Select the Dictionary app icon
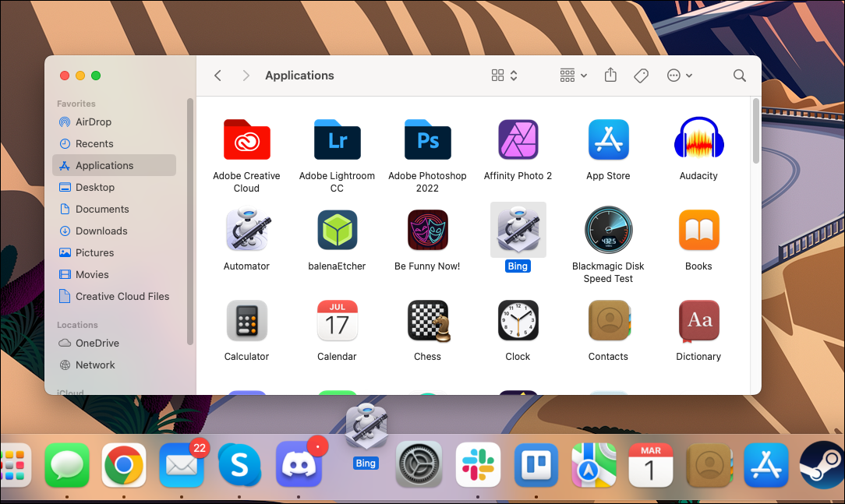Screen dimensions: 845x504 coord(699,321)
